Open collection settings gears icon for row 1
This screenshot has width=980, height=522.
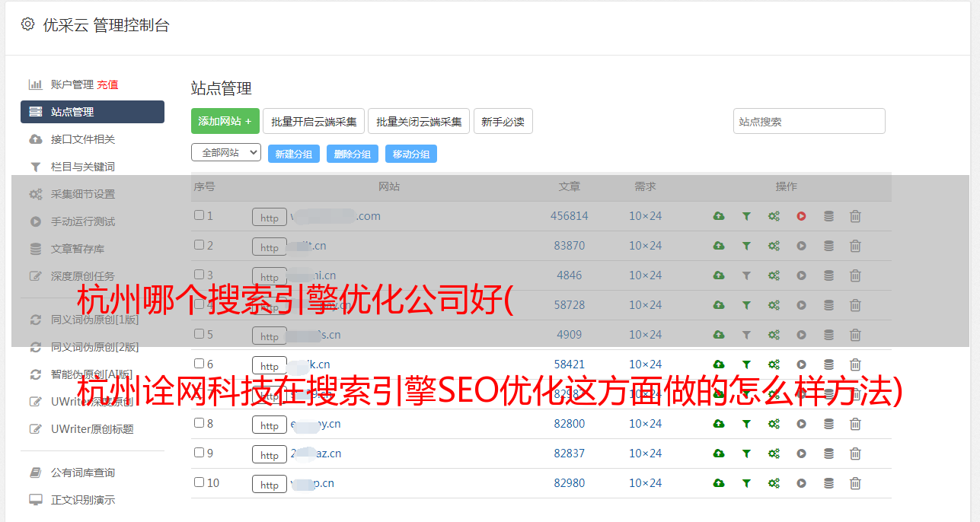774,216
